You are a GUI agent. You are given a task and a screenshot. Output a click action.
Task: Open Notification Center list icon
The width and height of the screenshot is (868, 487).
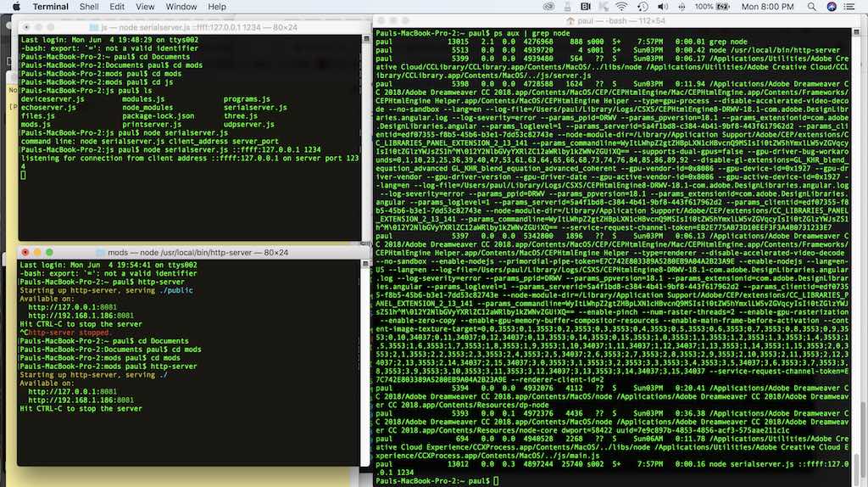pyautogui.click(x=849, y=7)
